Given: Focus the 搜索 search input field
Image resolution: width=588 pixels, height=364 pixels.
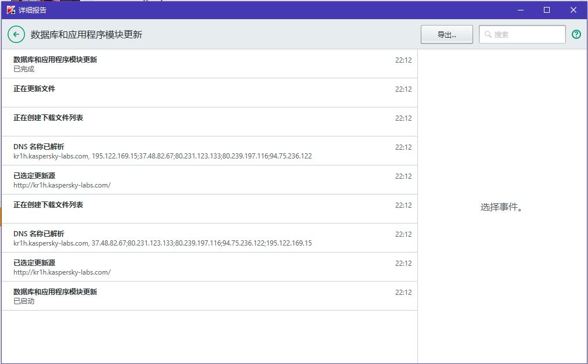Looking at the screenshot, I should coord(522,34).
